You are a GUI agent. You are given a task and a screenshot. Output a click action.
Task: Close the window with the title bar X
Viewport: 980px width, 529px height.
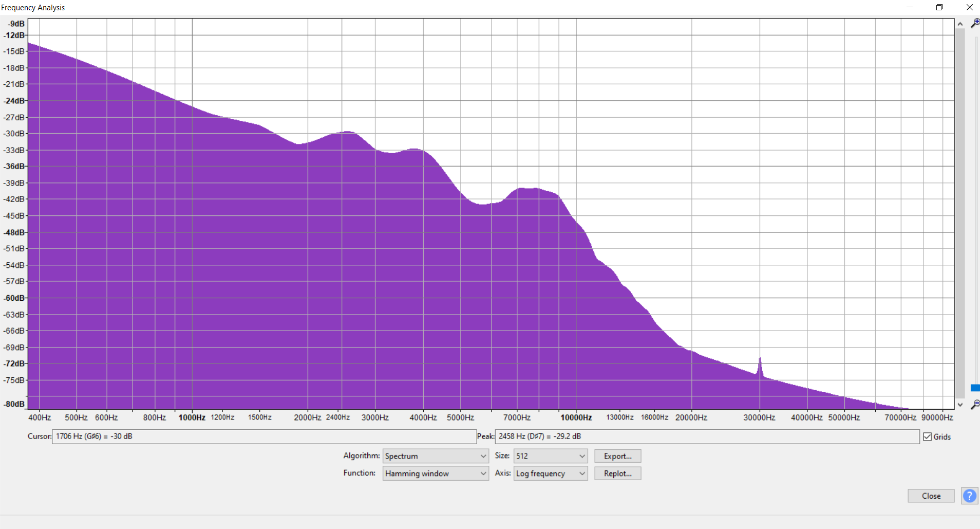pos(969,7)
